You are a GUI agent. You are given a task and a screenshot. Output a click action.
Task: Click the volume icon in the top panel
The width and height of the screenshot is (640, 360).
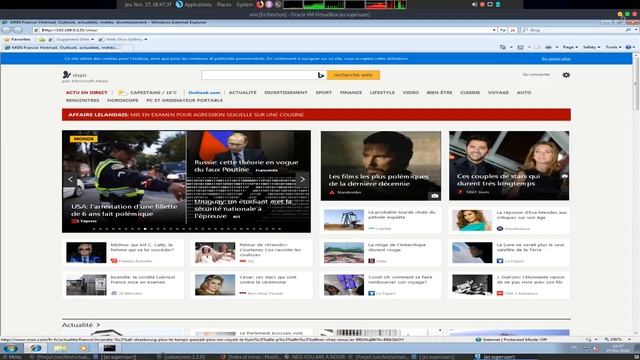point(474,4)
